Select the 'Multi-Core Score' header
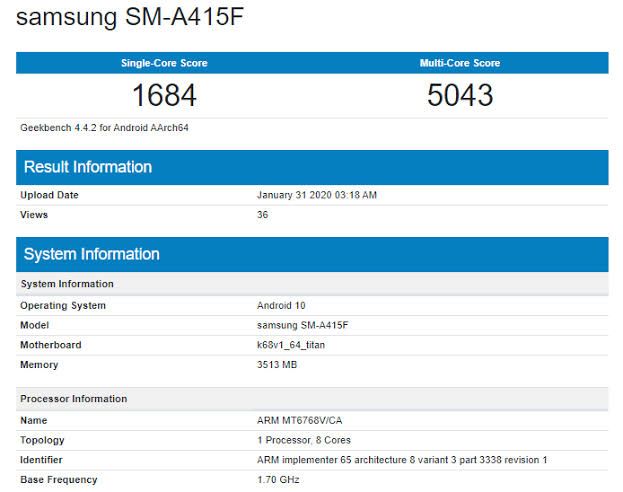 pos(460,63)
